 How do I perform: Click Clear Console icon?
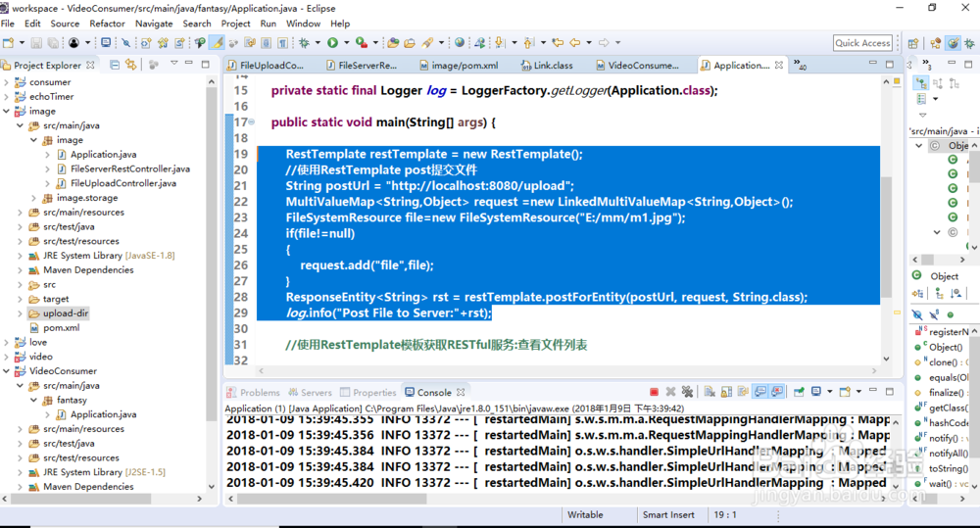tap(710, 392)
